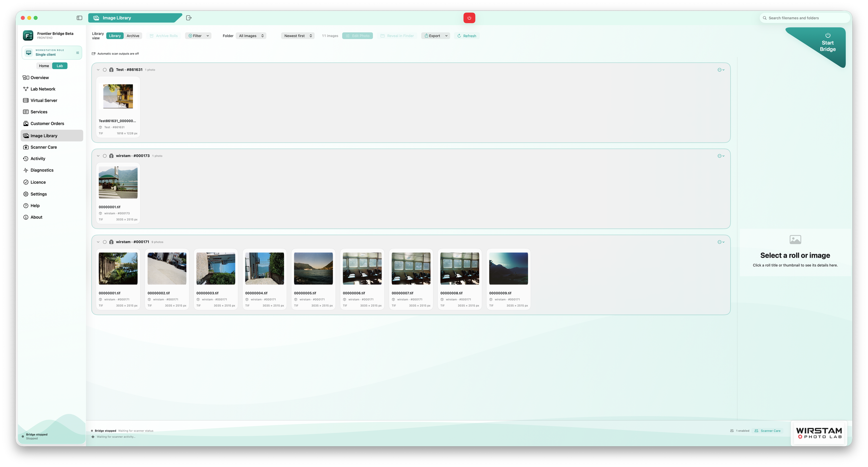Click Start Bridge button
868x467 pixels.
pos(827,43)
